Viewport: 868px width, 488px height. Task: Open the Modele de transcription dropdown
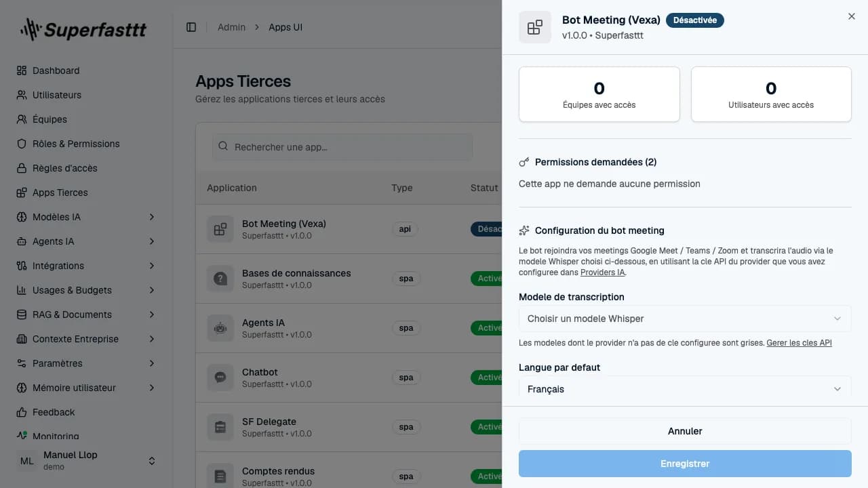685,319
